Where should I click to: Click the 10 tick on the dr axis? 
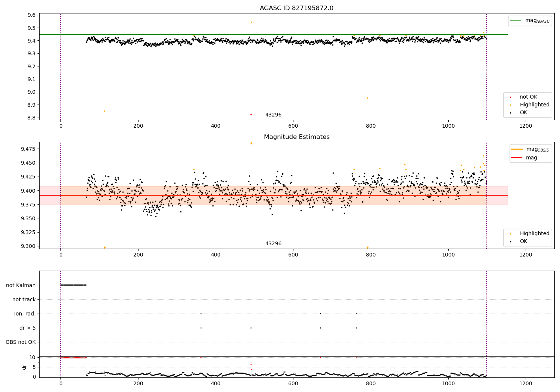click(32, 358)
